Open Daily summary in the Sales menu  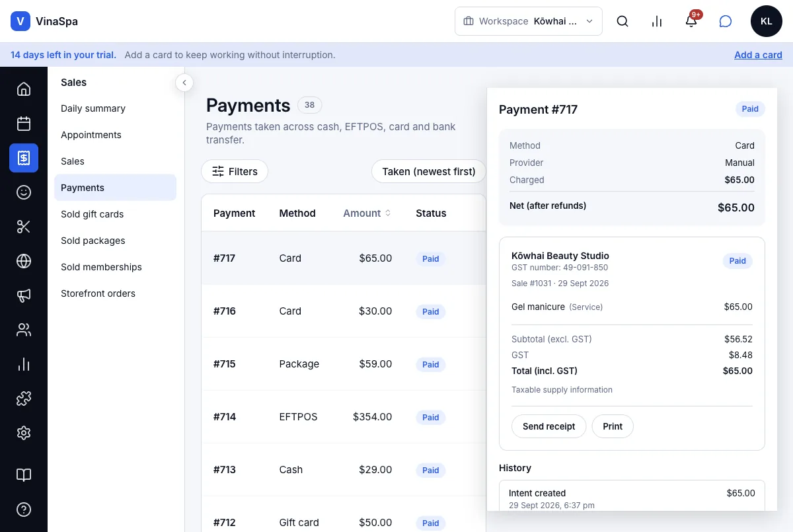[116, 108]
